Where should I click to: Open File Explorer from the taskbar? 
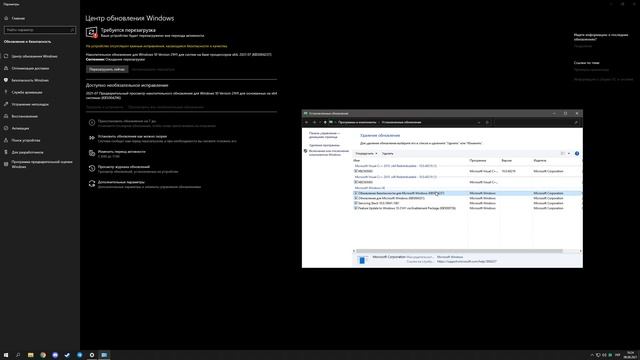pyautogui.click(x=30, y=355)
